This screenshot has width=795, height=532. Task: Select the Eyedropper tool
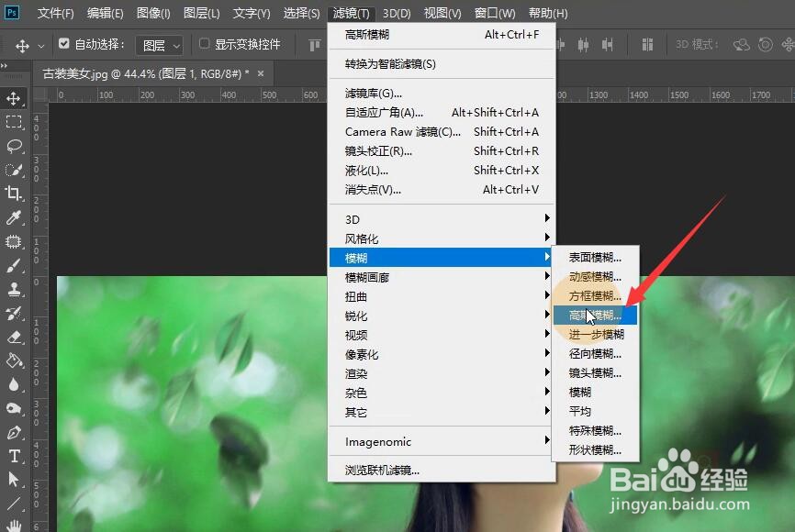[x=14, y=217]
